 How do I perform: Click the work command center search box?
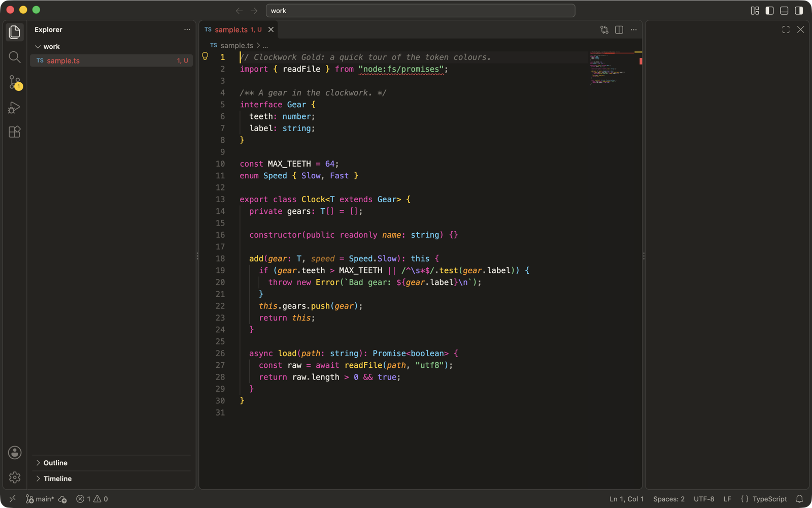coord(421,11)
